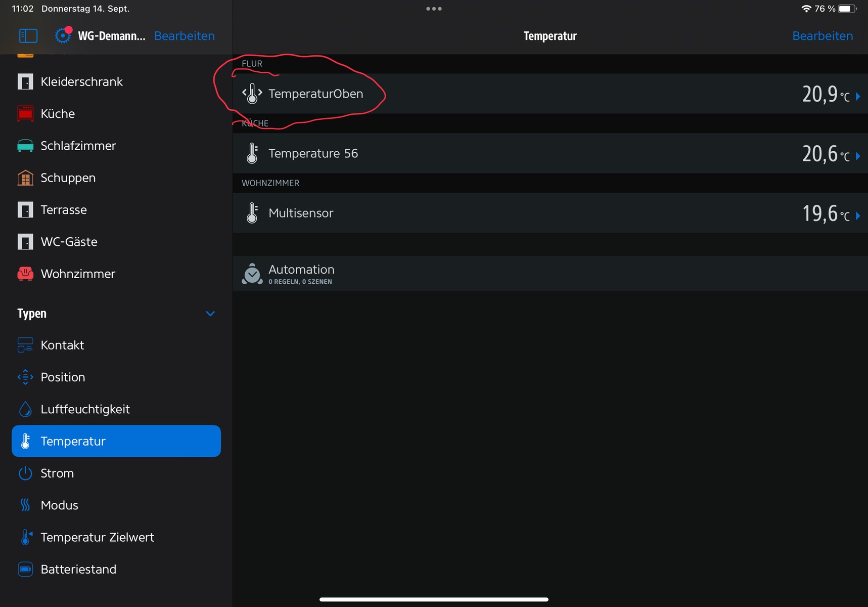The image size is (868, 607).
Task: Select the Luftfeuchtigkeit droplet icon
Action: pyautogui.click(x=25, y=409)
